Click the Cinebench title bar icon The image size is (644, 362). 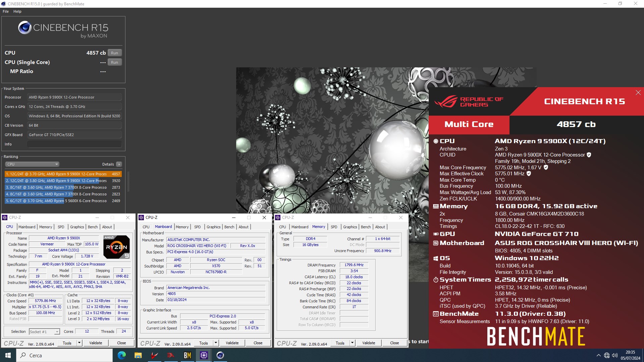(3, 4)
